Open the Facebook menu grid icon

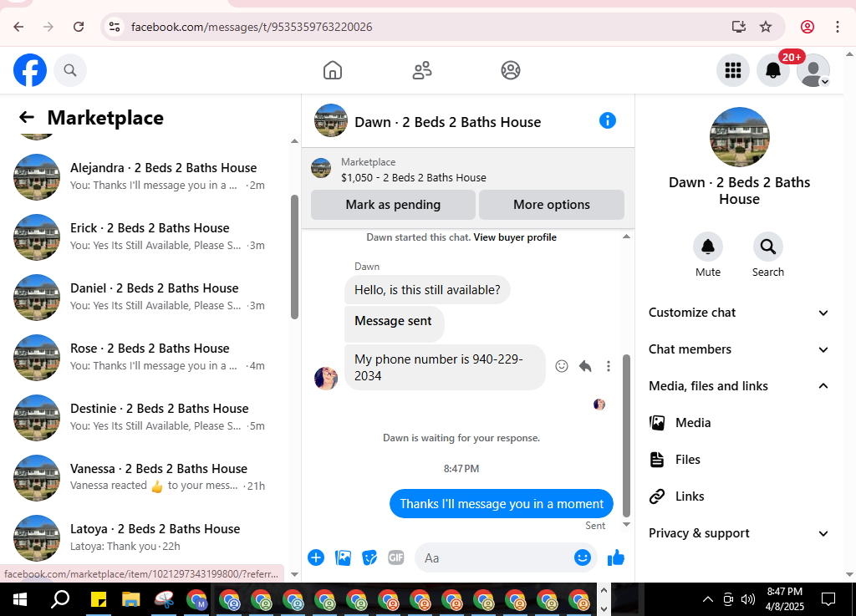[732, 70]
